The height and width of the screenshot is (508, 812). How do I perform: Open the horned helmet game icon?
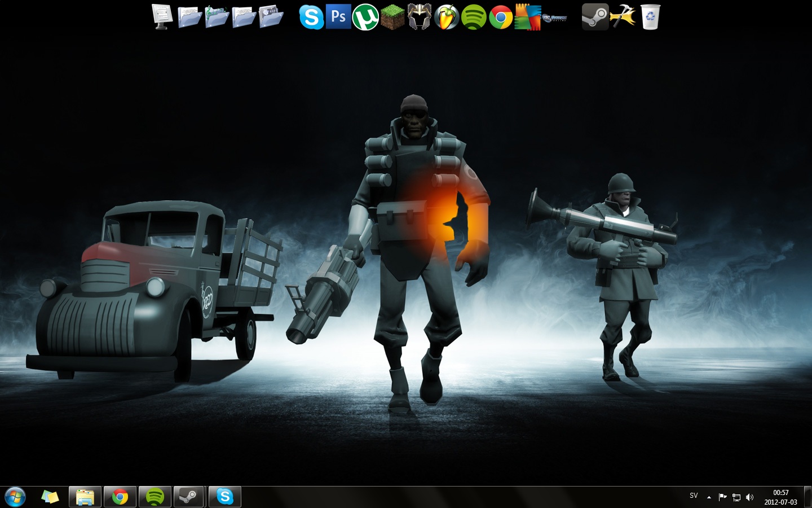[x=420, y=17]
